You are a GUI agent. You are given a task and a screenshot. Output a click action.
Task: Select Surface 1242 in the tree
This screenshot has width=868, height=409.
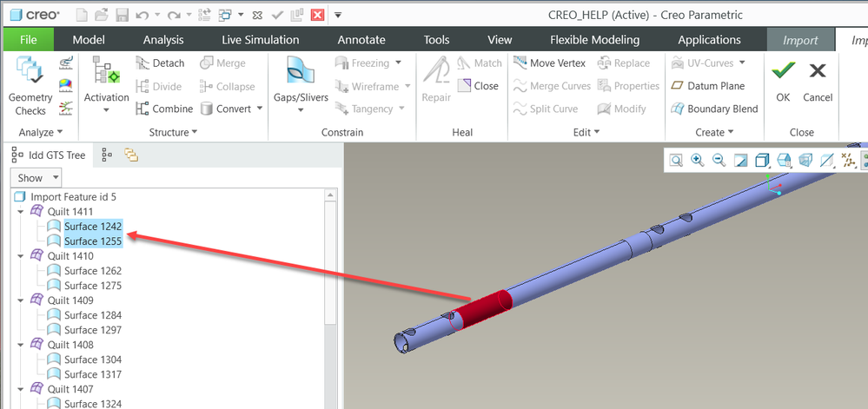(x=93, y=227)
